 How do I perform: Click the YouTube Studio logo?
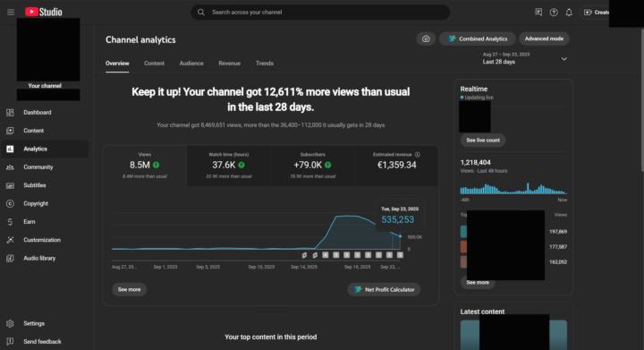click(x=44, y=12)
